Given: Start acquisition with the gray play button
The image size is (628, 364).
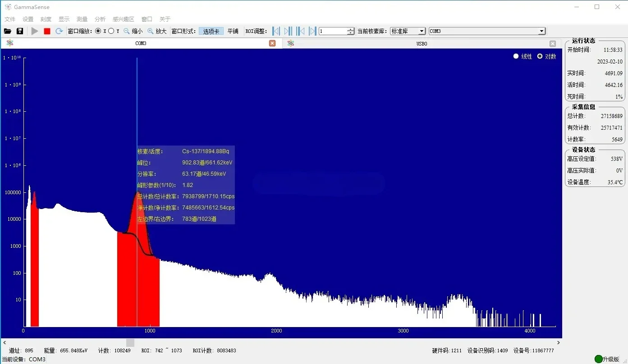Looking at the screenshot, I should tap(35, 31).
